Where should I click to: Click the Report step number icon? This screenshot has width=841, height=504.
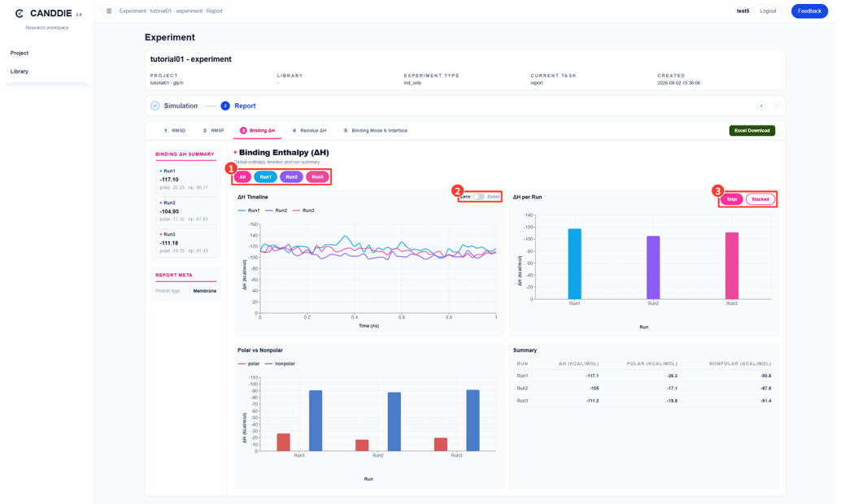225,106
